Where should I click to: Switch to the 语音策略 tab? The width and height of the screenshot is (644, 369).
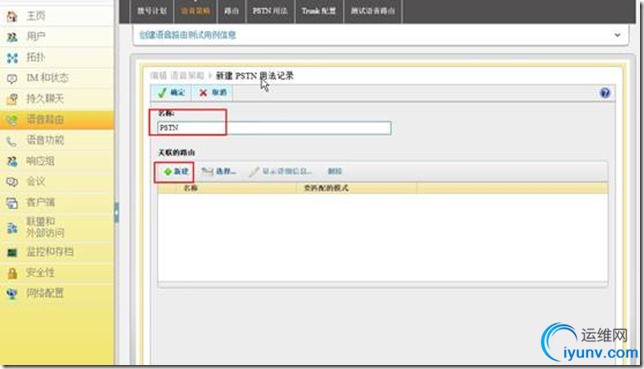pos(196,11)
